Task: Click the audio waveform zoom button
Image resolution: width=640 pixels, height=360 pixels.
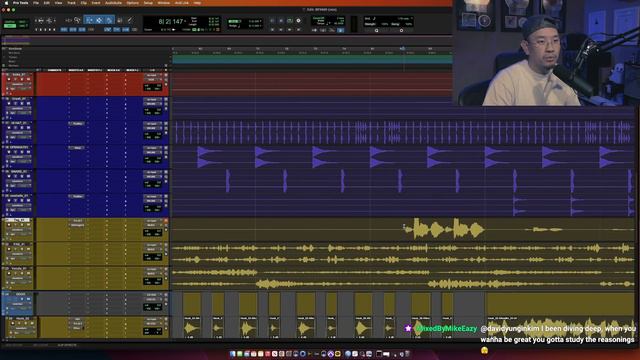Action: click(x=41, y=20)
